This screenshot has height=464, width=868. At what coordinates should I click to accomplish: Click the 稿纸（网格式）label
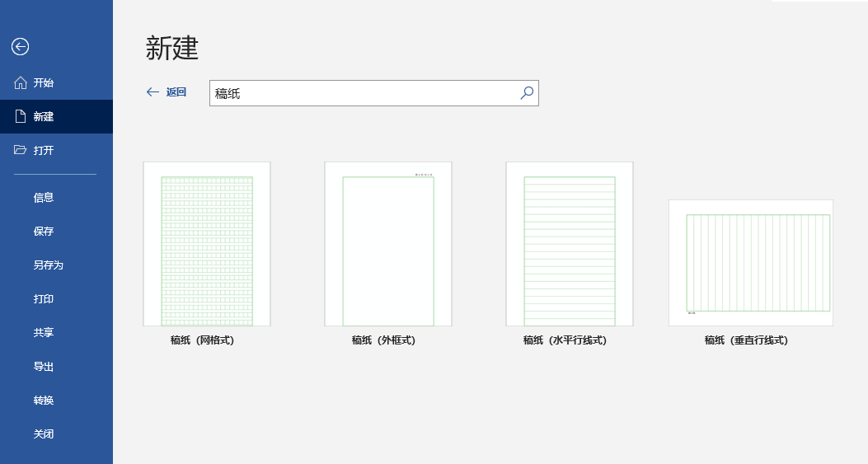click(x=202, y=340)
